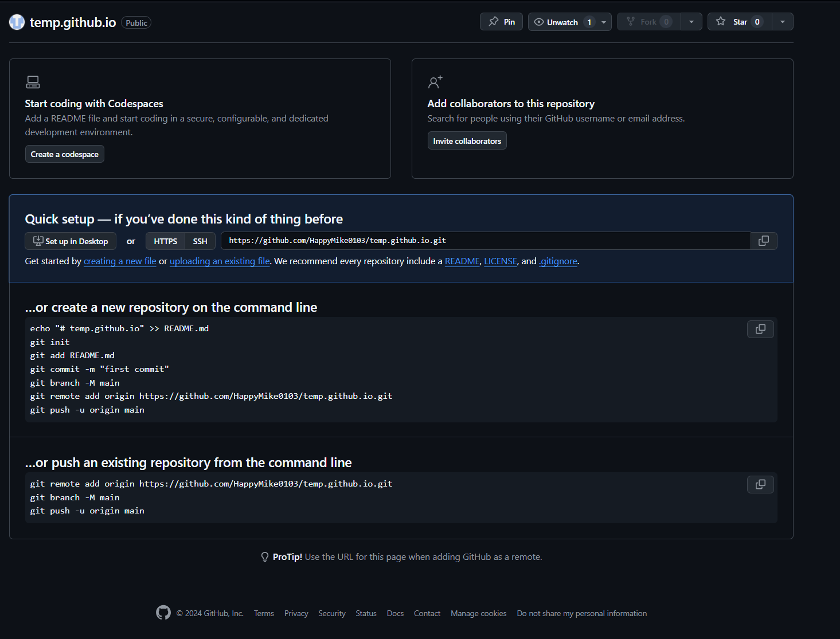Click the echo README.md command line
Image resolution: width=840 pixels, height=639 pixels.
tap(119, 328)
